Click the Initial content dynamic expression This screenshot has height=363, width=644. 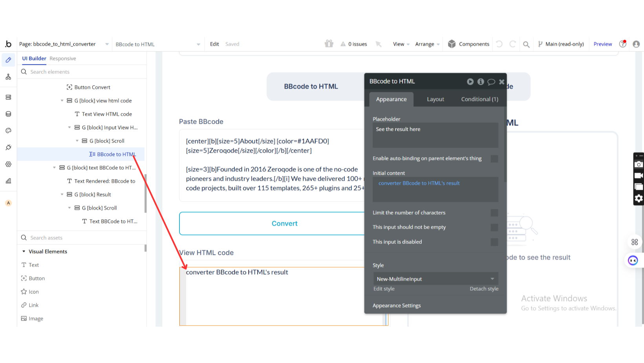(x=419, y=183)
